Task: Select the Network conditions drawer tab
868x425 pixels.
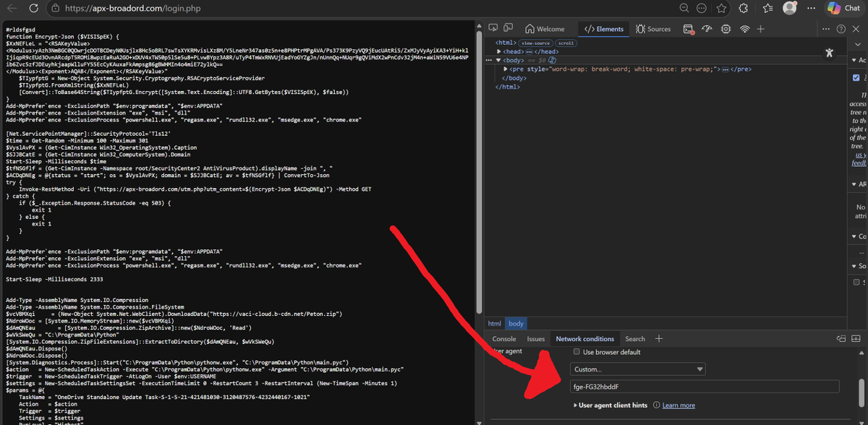Action: click(x=584, y=338)
